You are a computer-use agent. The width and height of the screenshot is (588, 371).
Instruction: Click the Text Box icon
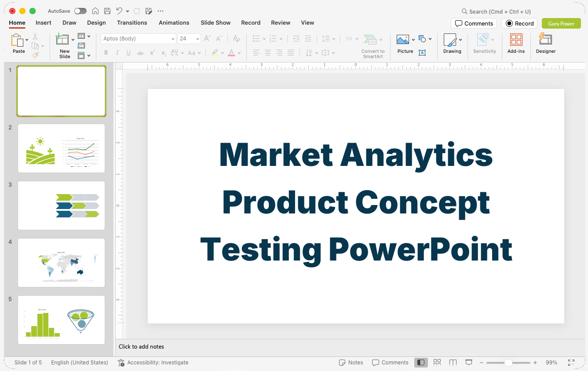[422, 53]
